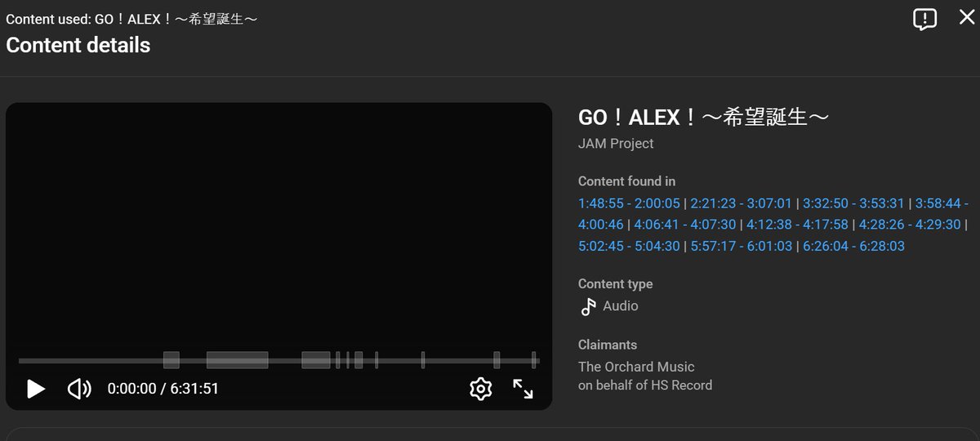980x441 pixels.
Task: Jump to segment 5:02:45 - 5:04:30
Action: point(629,246)
